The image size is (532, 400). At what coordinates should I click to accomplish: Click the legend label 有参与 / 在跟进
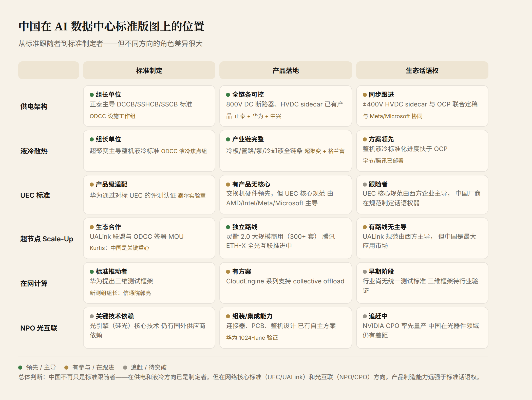pyautogui.click(x=93, y=368)
